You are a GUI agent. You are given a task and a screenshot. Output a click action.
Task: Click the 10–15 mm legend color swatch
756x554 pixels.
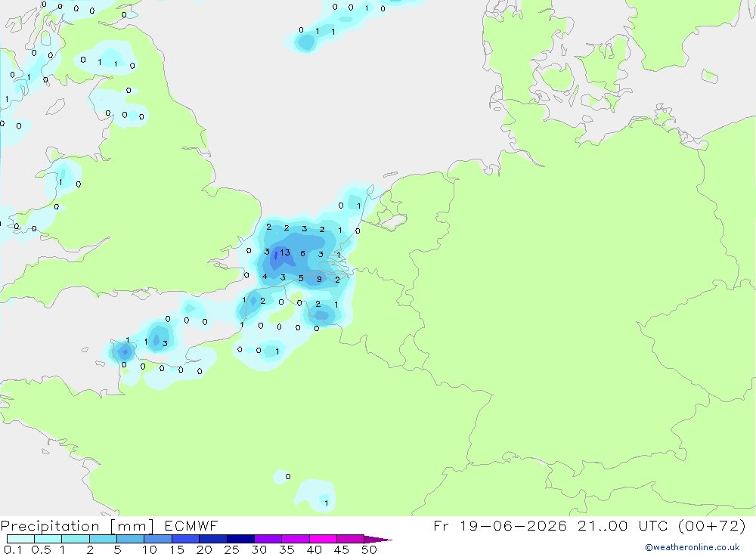[x=158, y=539]
